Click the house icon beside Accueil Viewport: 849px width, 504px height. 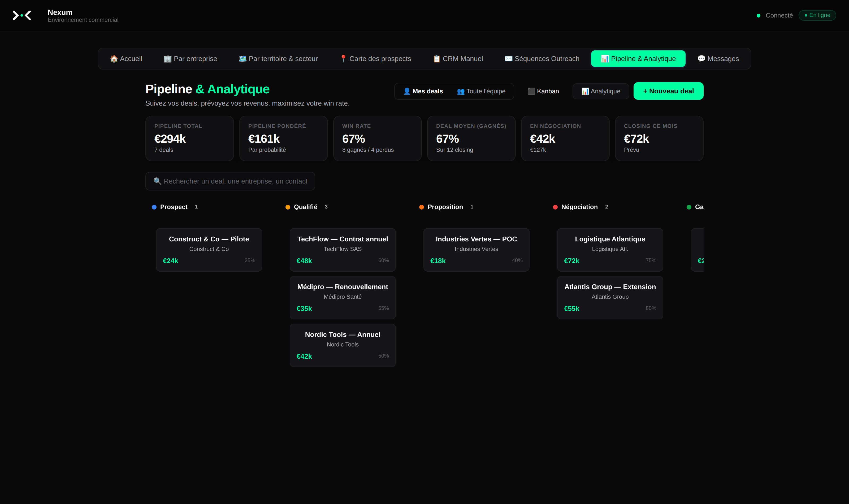point(114,59)
